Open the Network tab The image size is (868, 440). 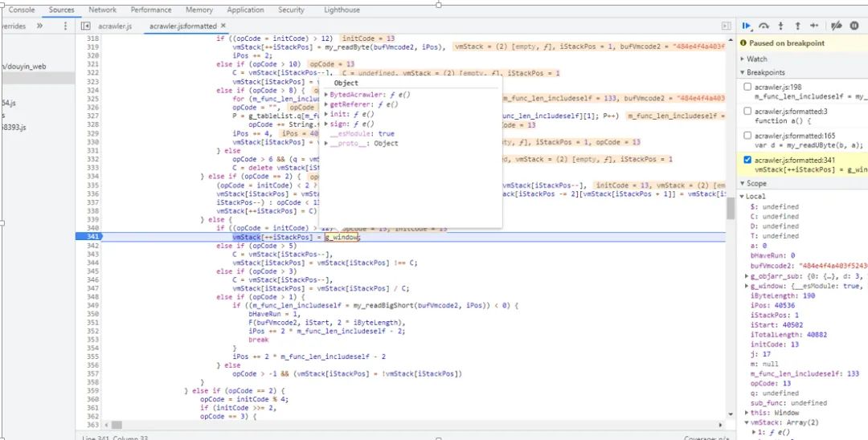[102, 10]
